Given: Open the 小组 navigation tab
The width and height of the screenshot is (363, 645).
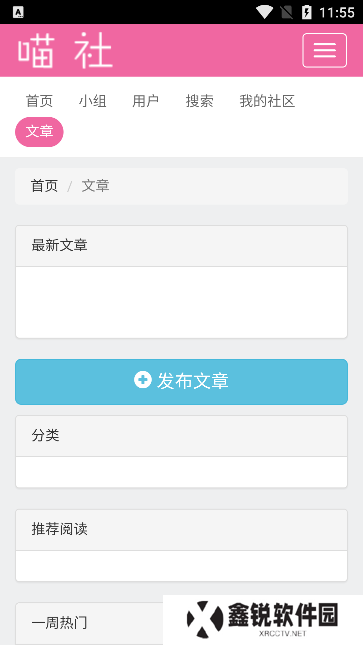Looking at the screenshot, I should 93,101.
